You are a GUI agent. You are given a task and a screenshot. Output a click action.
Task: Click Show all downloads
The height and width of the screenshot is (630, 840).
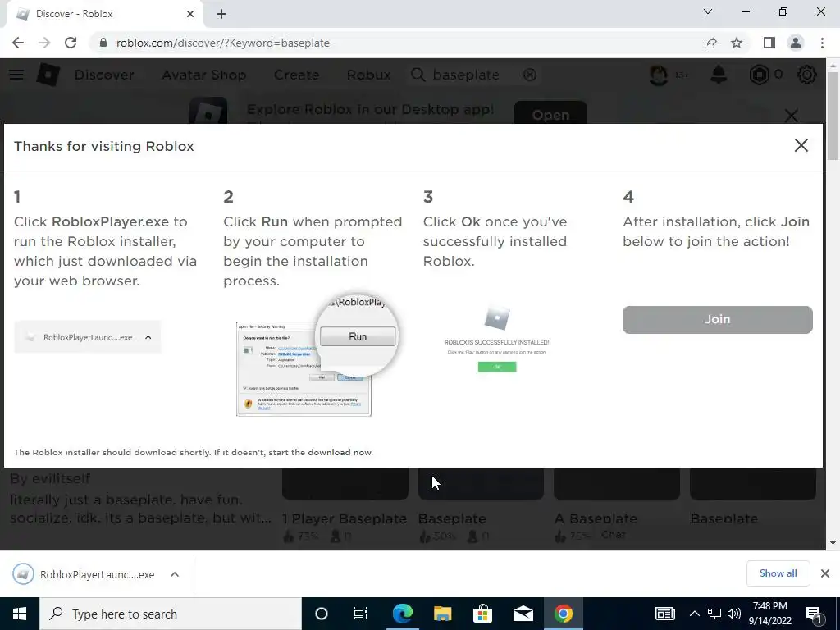pyautogui.click(x=778, y=573)
